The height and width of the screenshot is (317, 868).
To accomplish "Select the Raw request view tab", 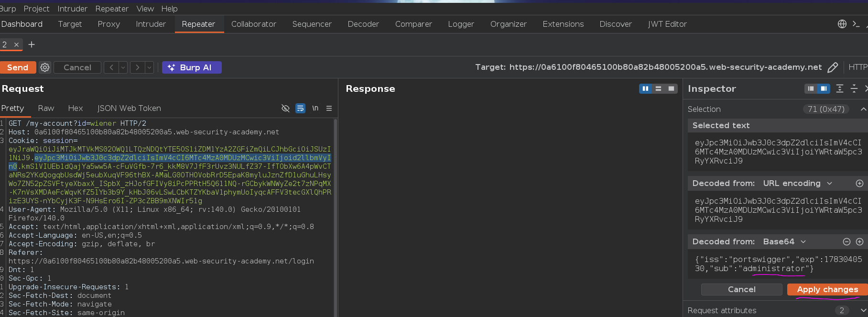I will click(46, 109).
